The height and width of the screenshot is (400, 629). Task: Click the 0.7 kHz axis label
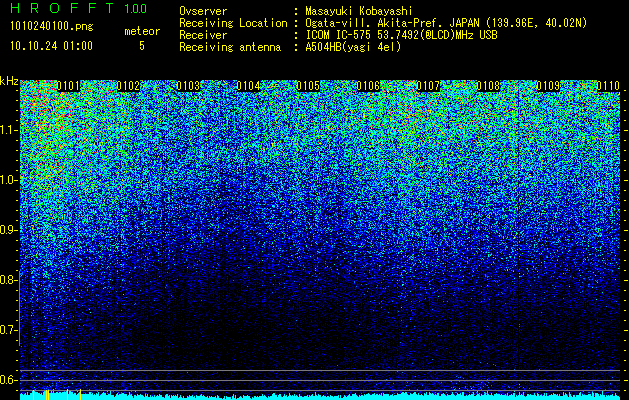click(9, 330)
